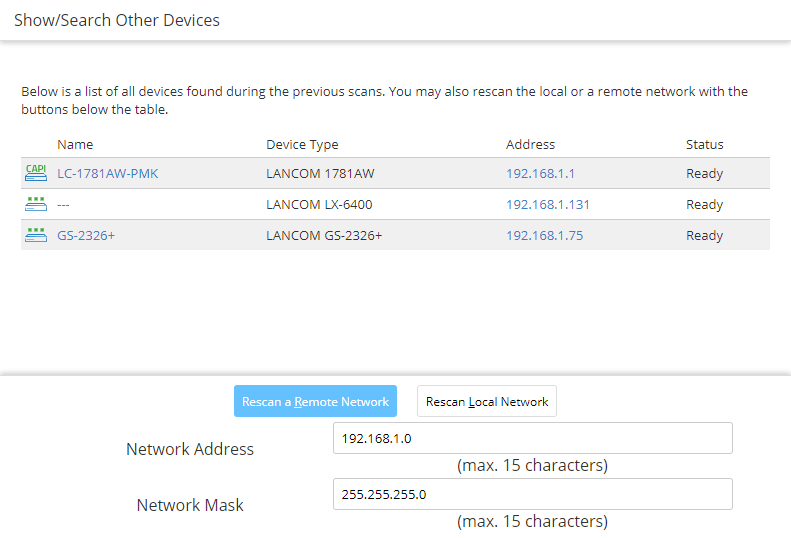Click the Ready status in the GS-2326+ row
791x538 pixels.
pos(704,236)
